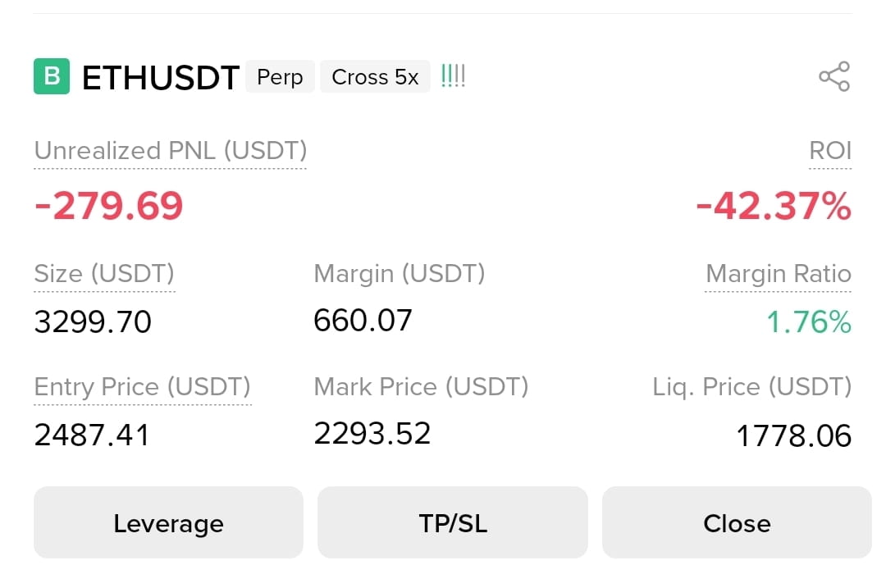Open the Leverage adjustment button
The height and width of the screenshot is (588, 886).
click(x=168, y=522)
